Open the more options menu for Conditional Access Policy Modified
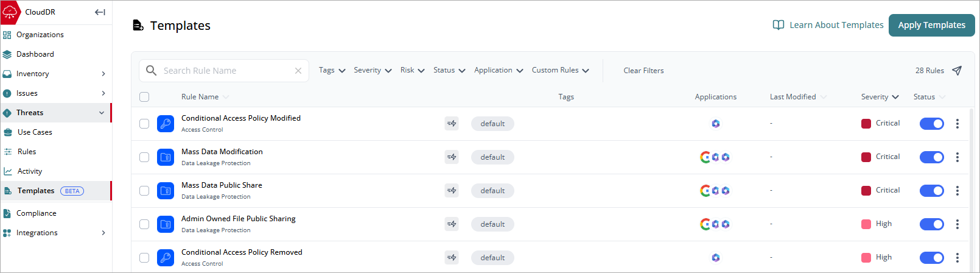 click(x=957, y=124)
